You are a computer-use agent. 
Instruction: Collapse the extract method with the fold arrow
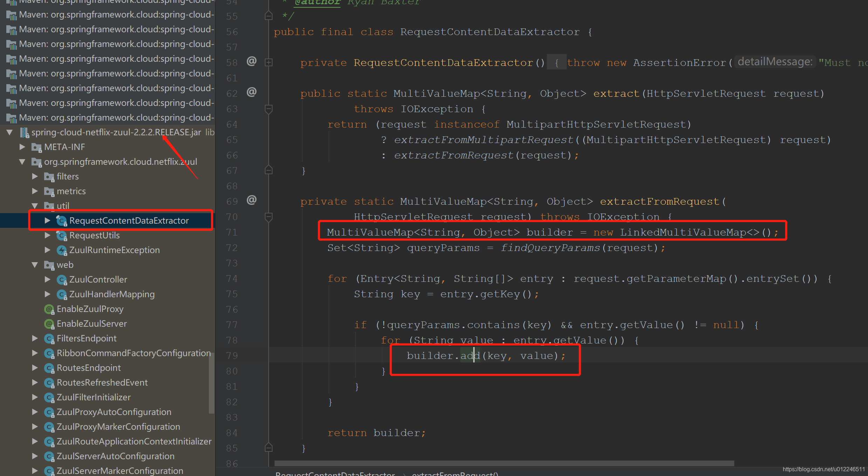[x=268, y=109]
